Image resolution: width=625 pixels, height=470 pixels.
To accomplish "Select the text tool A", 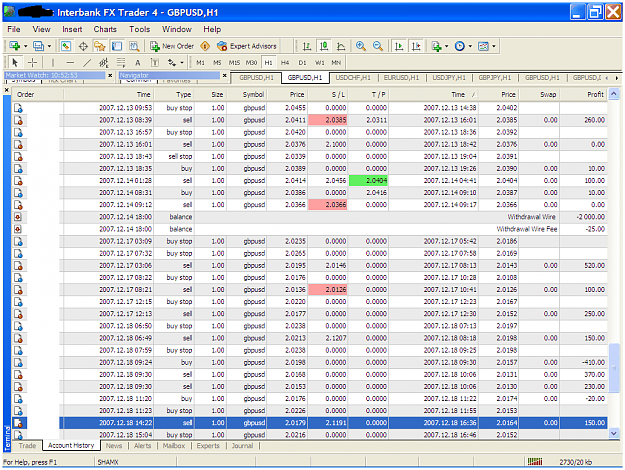I will pyautogui.click(x=138, y=63).
